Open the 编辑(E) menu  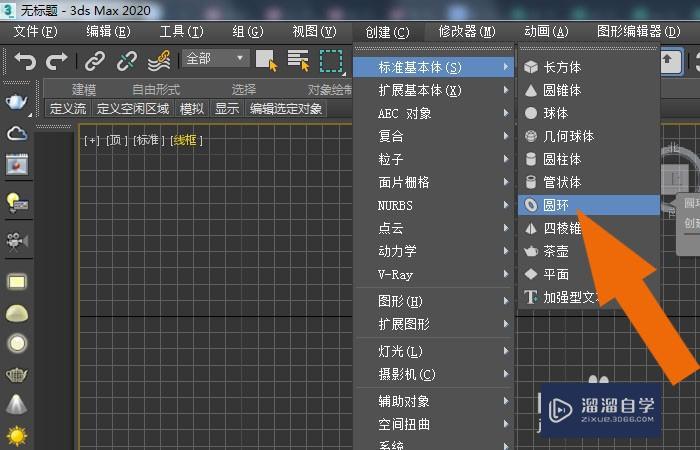point(108,32)
